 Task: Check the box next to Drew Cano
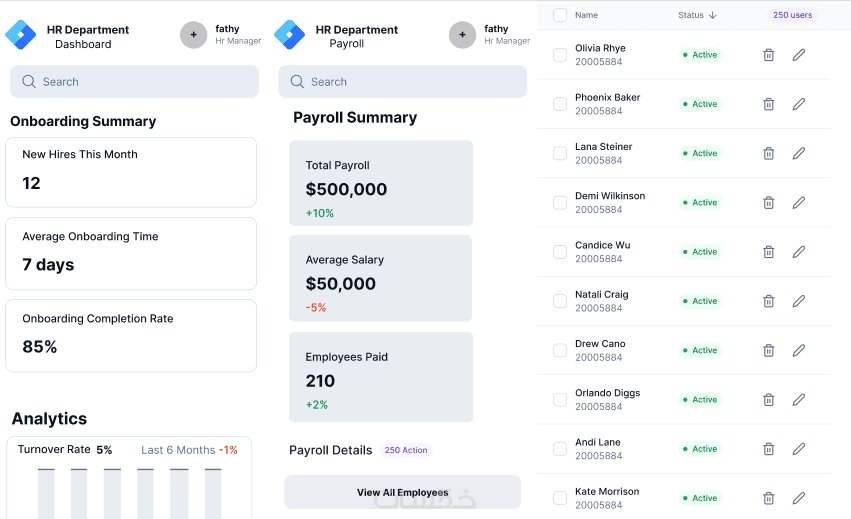[x=560, y=350]
